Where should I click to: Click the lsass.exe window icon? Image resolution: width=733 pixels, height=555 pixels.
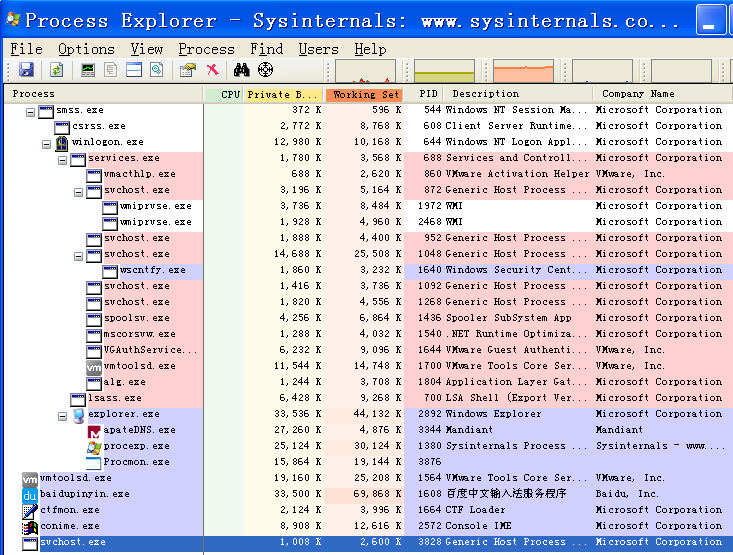[78, 399]
